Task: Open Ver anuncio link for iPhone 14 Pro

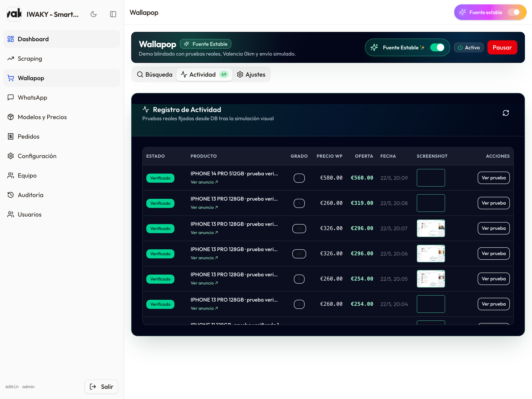Action: tap(204, 182)
